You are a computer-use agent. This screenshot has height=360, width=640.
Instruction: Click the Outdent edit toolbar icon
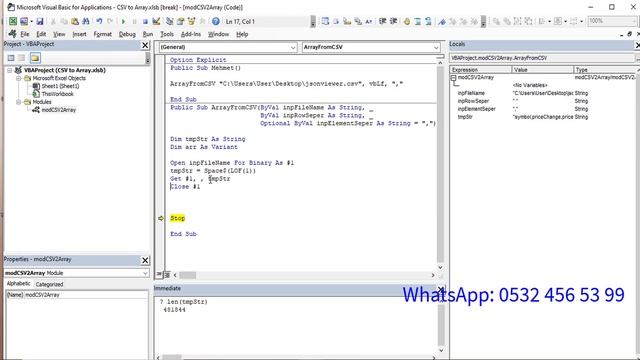pos(393,21)
